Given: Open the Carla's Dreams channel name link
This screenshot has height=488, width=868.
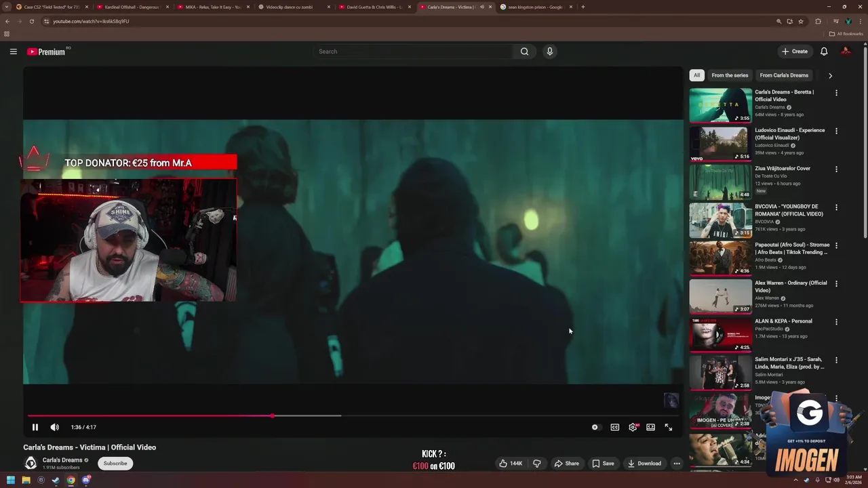Looking at the screenshot, I should point(62,460).
